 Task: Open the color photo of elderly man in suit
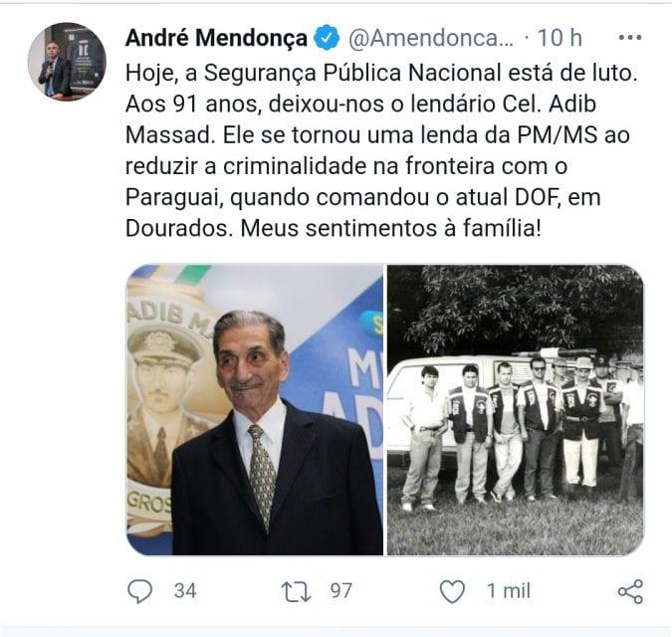click(x=255, y=410)
